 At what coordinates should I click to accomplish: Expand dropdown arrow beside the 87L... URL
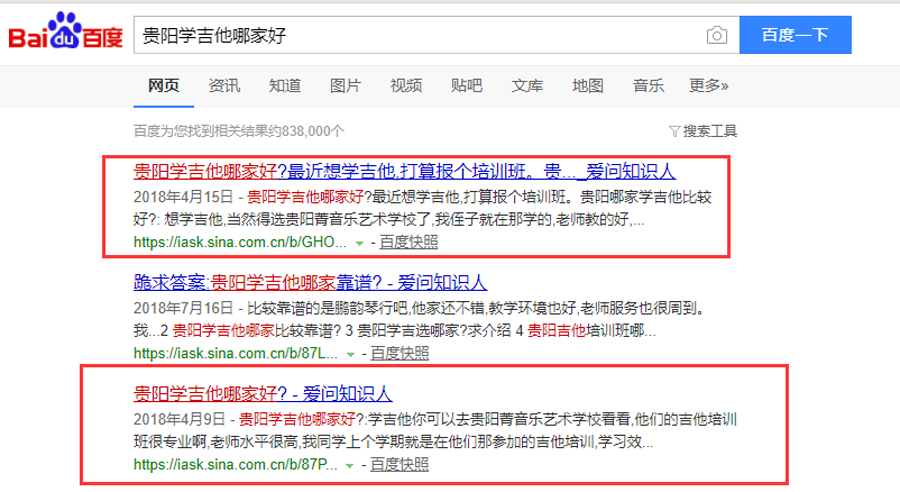coord(350,355)
